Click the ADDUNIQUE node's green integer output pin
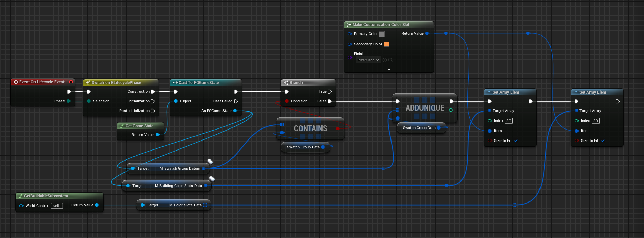The height and width of the screenshot is (238, 644). pos(451,110)
